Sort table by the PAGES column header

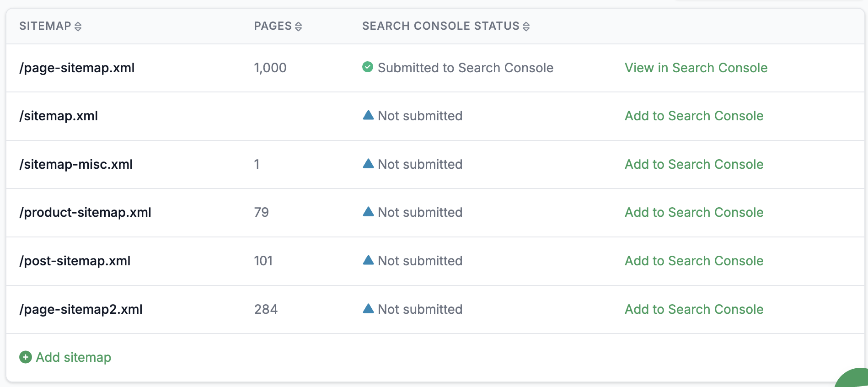point(278,26)
